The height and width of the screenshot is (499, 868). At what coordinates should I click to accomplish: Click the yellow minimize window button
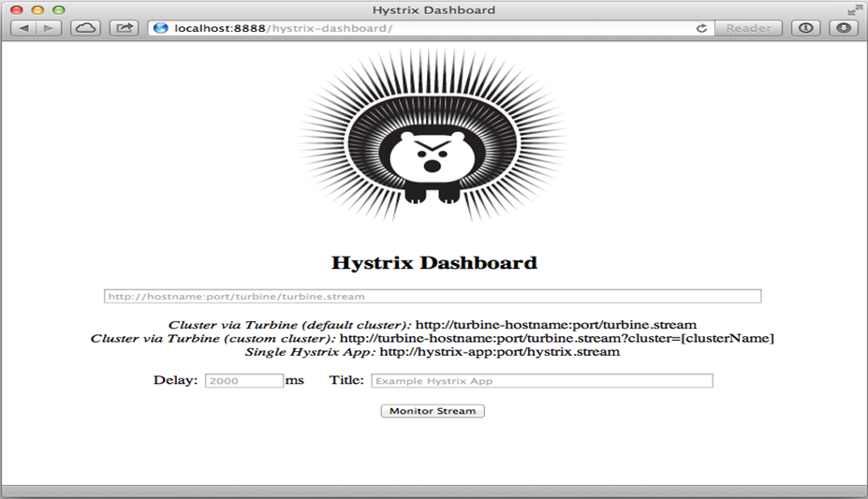pos(37,10)
